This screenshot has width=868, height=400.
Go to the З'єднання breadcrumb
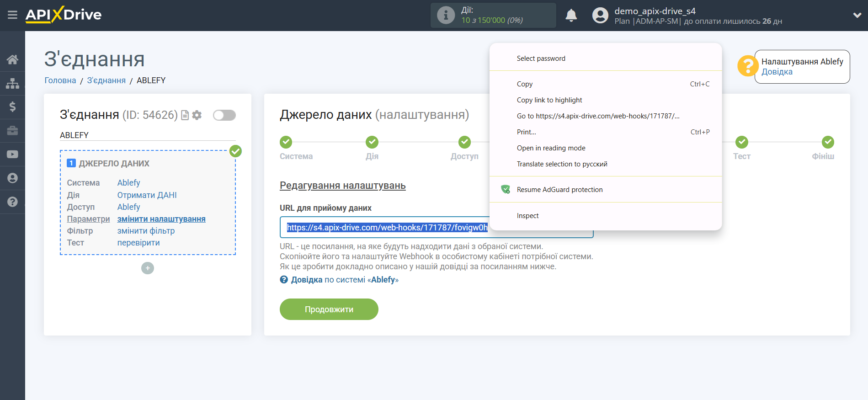(107, 80)
